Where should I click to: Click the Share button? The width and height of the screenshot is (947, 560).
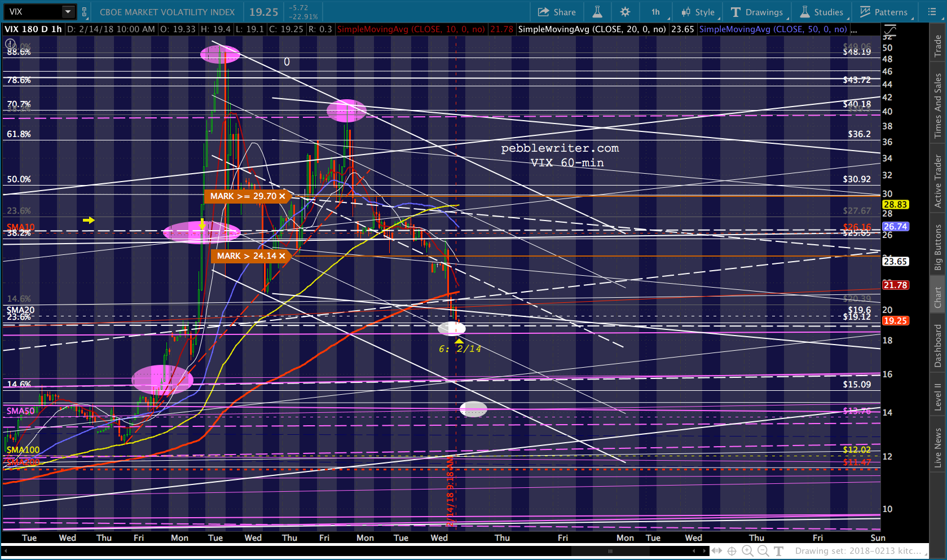[x=557, y=12]
